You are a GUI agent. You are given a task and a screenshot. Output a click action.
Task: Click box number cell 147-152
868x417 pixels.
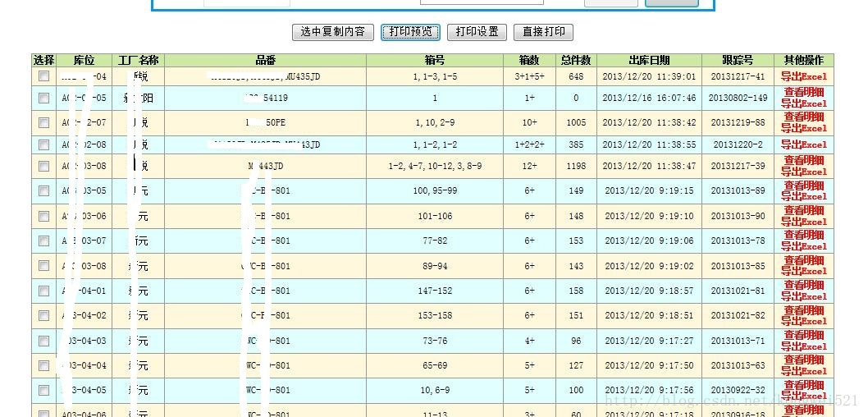[435, 291]
